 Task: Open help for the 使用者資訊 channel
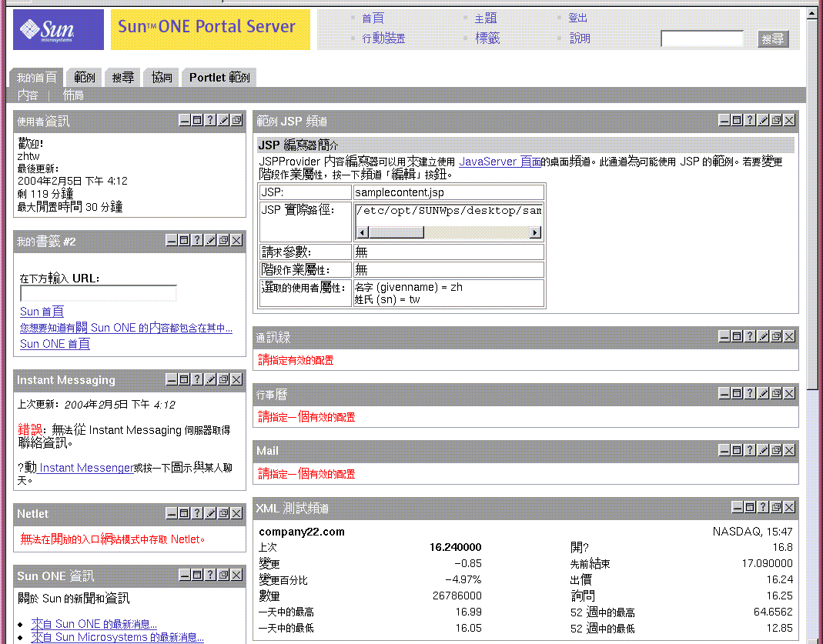(x=210, y=121)
